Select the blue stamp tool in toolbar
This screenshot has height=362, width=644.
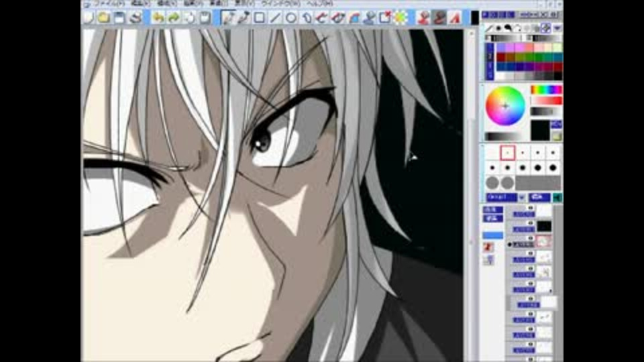coord(369,17)
